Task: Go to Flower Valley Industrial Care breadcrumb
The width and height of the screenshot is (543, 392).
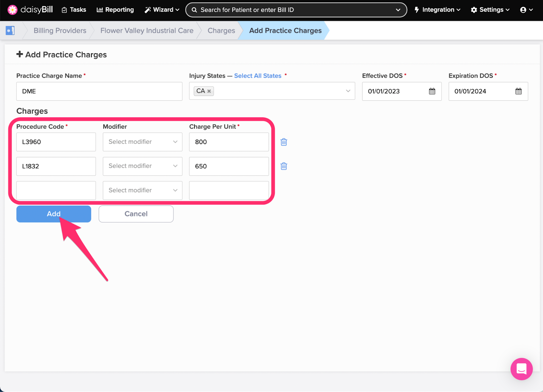Action: [x=147, y=31]
